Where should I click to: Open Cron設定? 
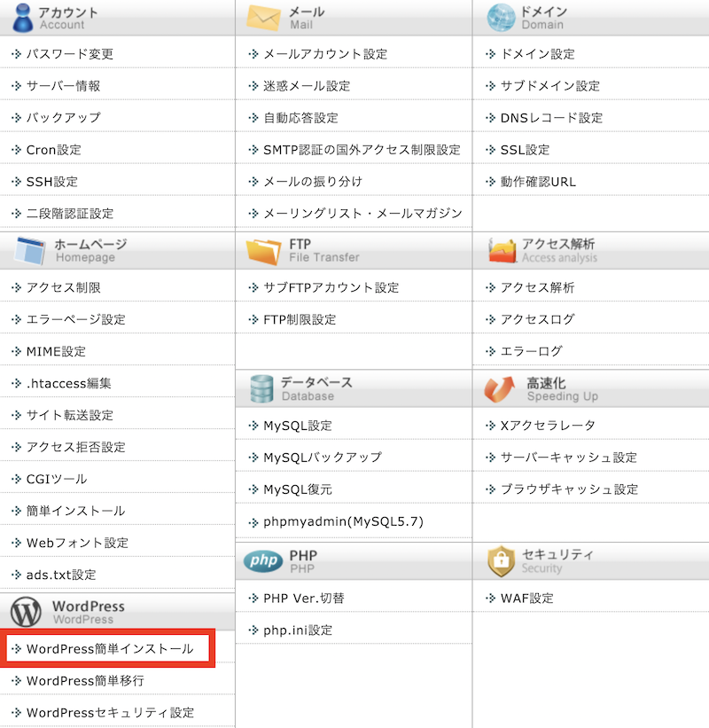click(x=54, y=150)
